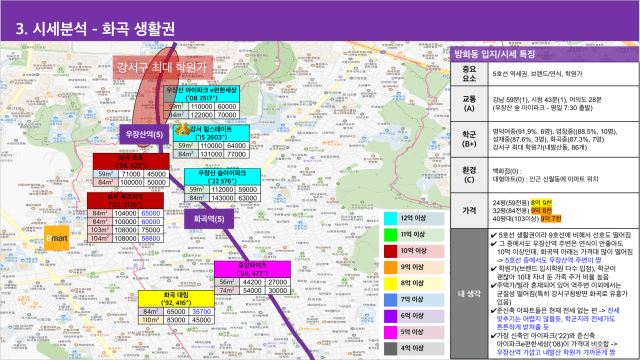The image size is (640, 360).
Task: Click the 우장산 숲아이파크 header box
Action: pyautogui.click(x=222, y=177)
